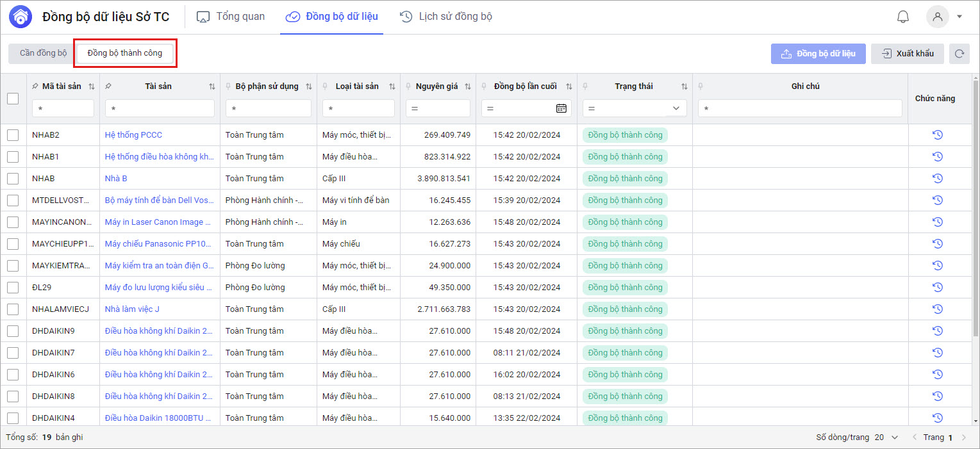Click sort arrows on Mã tài sản column
Screen dimensions: 980x449
pos(91,86)
